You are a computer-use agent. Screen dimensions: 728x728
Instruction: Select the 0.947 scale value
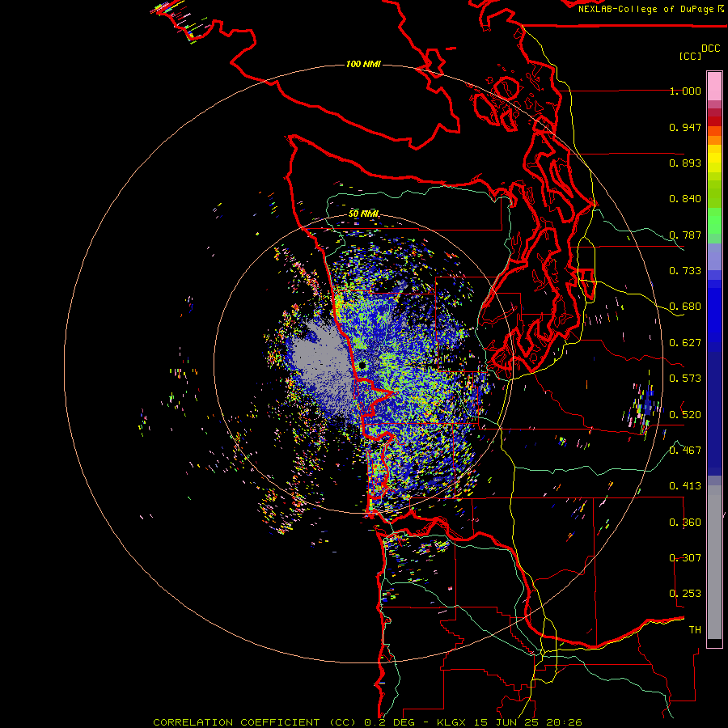[685, 127]
